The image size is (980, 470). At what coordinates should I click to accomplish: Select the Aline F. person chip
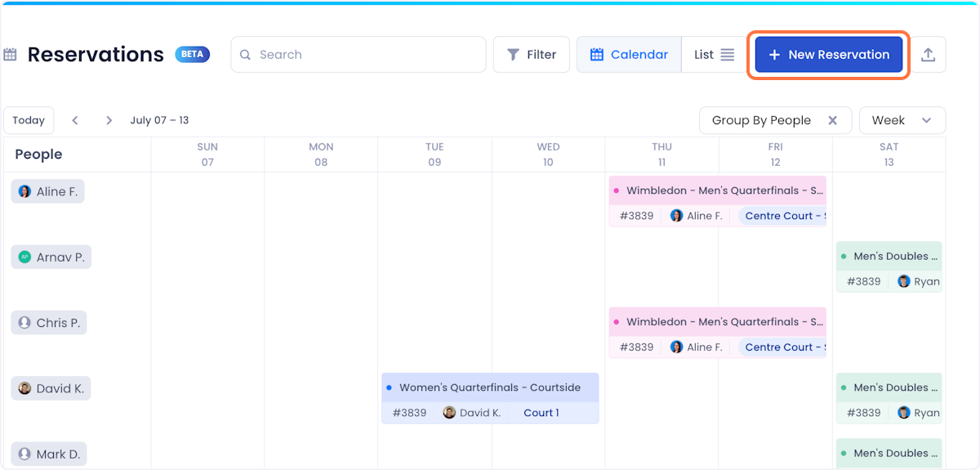47,191
